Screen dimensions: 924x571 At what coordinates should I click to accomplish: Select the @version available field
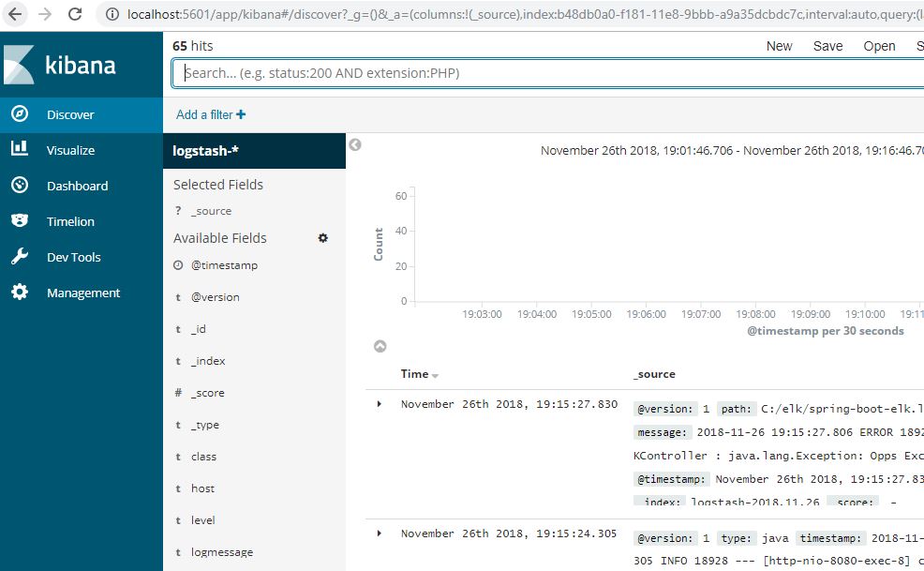pyautogui.click(x=216, y=296)
